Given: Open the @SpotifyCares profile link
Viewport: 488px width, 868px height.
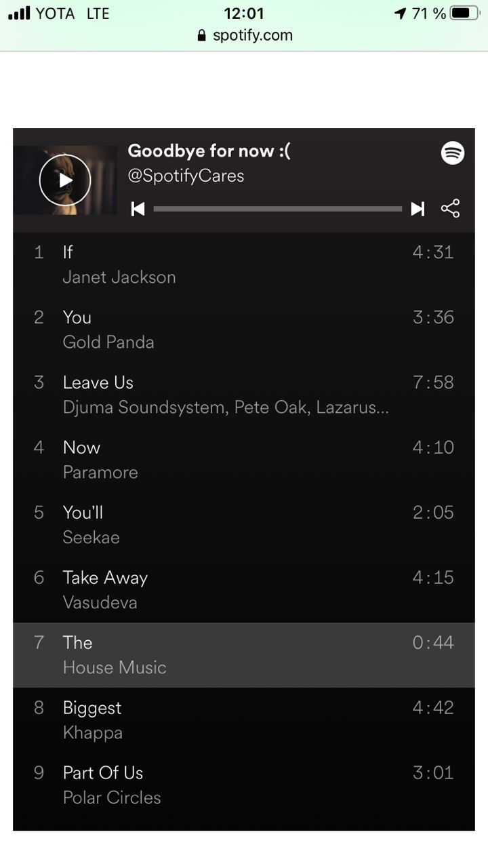Looking at the screenshot, I should [x=186, y=176].
